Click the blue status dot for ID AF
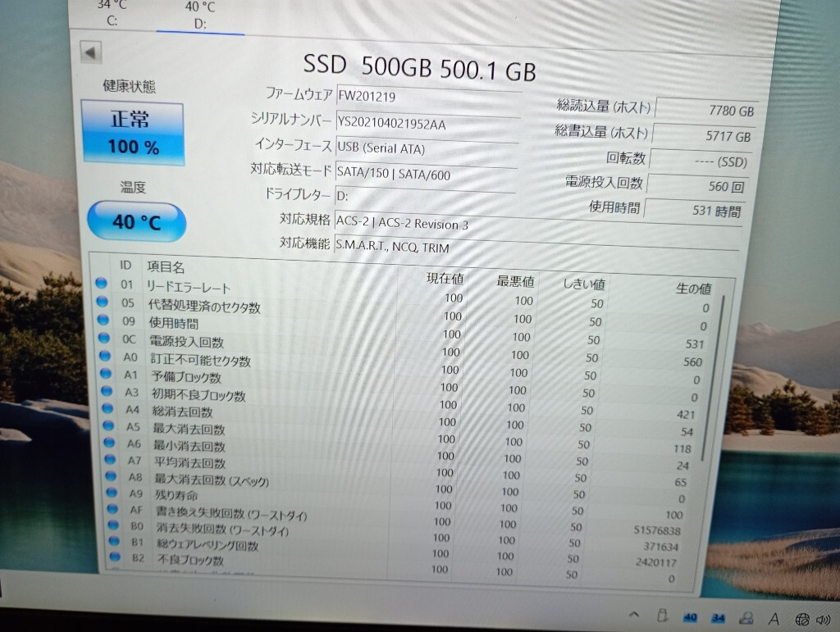The width and height of the screenshot is (840, 632). [112, 508]
